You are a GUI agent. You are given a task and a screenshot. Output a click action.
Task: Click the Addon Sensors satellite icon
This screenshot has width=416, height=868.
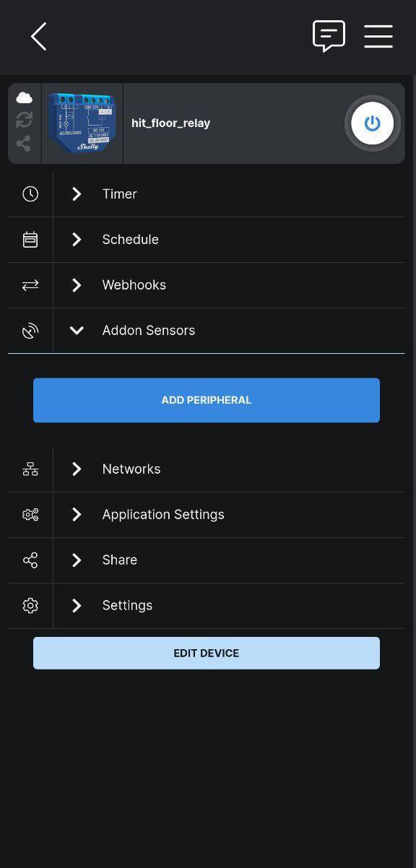tap(30, 330)
